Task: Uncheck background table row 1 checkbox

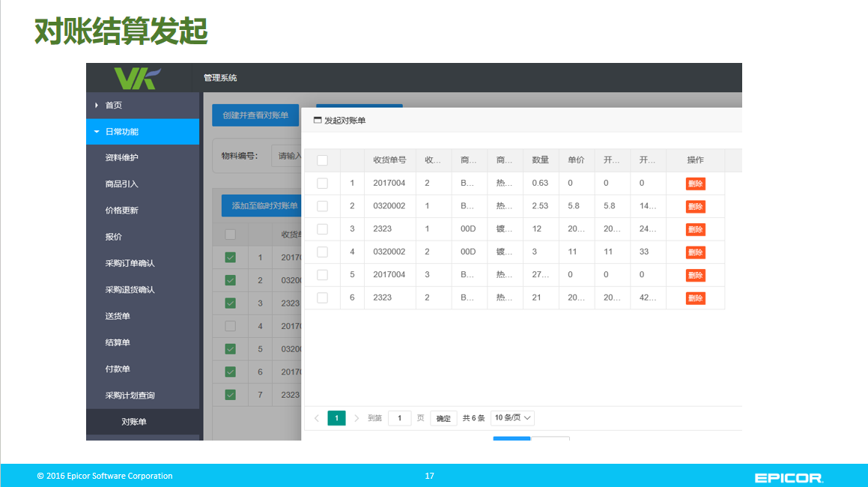Action: point(230,258)
